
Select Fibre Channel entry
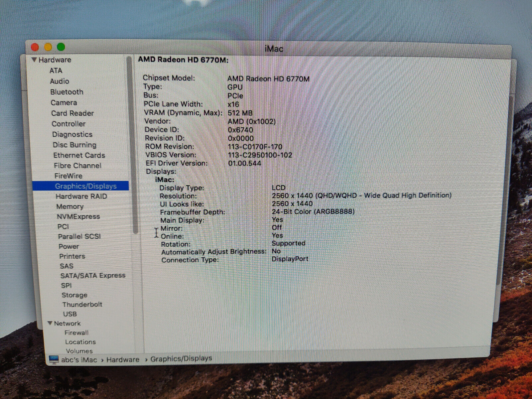[x=77, y=166]
